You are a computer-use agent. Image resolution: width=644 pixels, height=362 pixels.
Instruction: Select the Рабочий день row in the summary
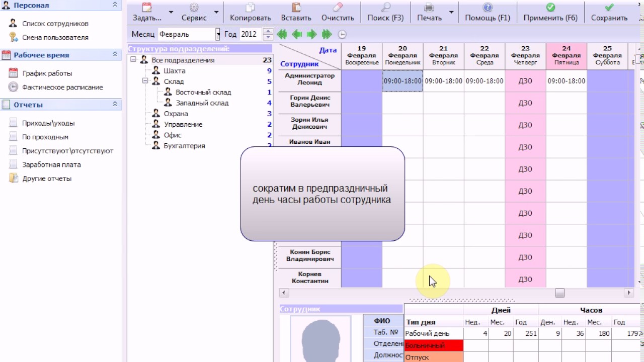[x=523, y=333]
